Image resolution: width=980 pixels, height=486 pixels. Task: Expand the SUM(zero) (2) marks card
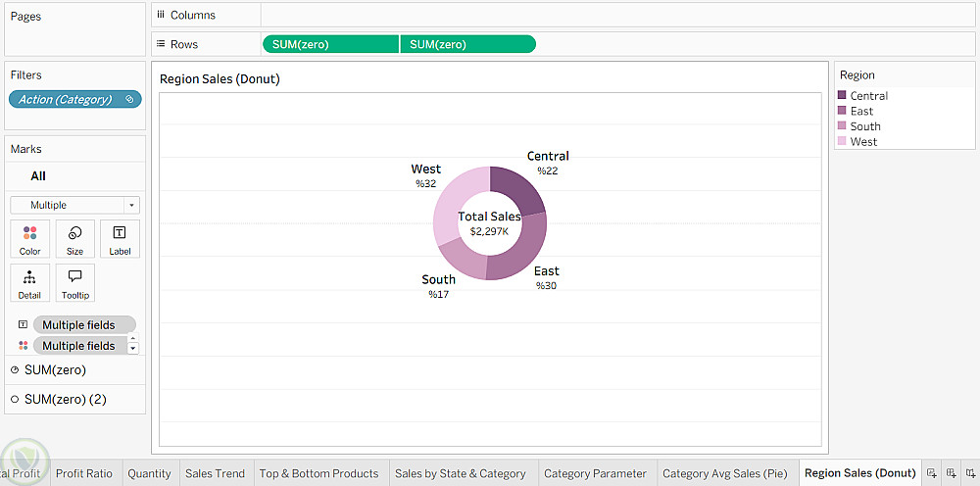[x=75, y=399]
